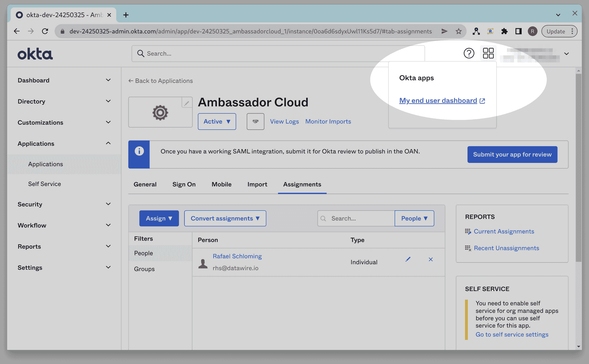The width and height of the screenshot is (589, 364).
Task: Open the Active status dropdown
Action: point(217,121)
